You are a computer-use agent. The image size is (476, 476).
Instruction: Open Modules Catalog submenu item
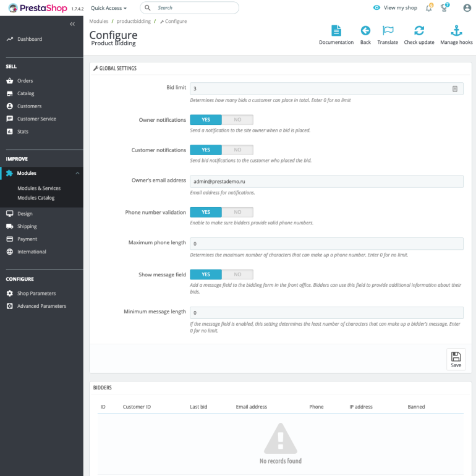pos(36,198)
